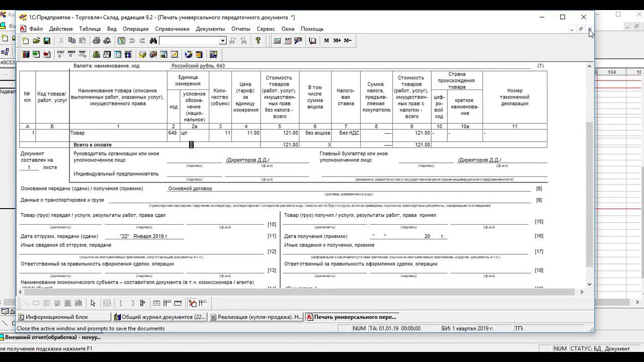
Task: Open the Операции menu
Action: coord(136,29)
